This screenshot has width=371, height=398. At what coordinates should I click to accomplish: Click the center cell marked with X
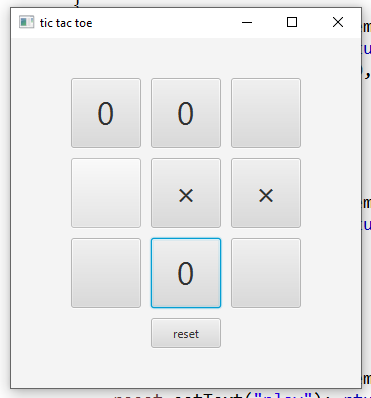coord(186,193)
